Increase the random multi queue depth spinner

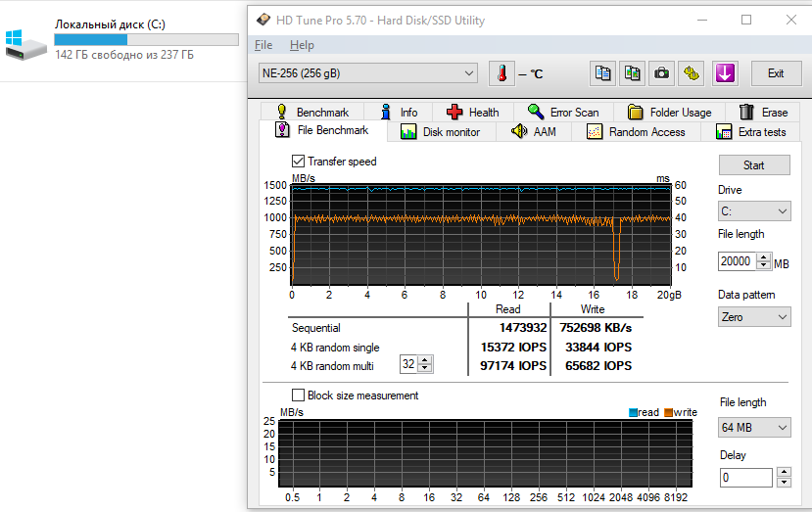tap(425, 360)
